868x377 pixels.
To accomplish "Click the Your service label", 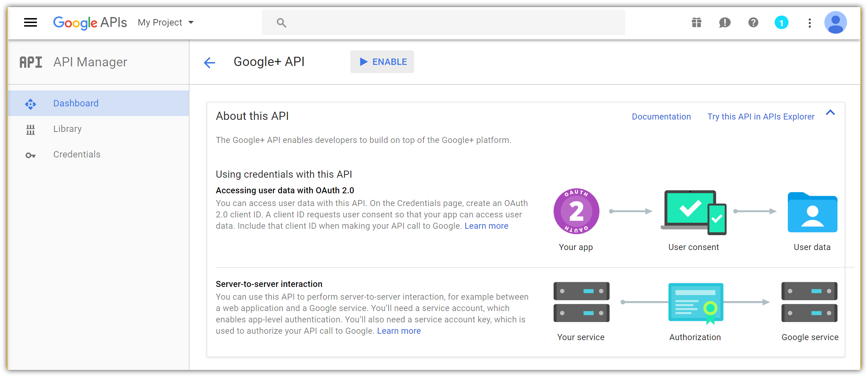I will click(581, 337).
